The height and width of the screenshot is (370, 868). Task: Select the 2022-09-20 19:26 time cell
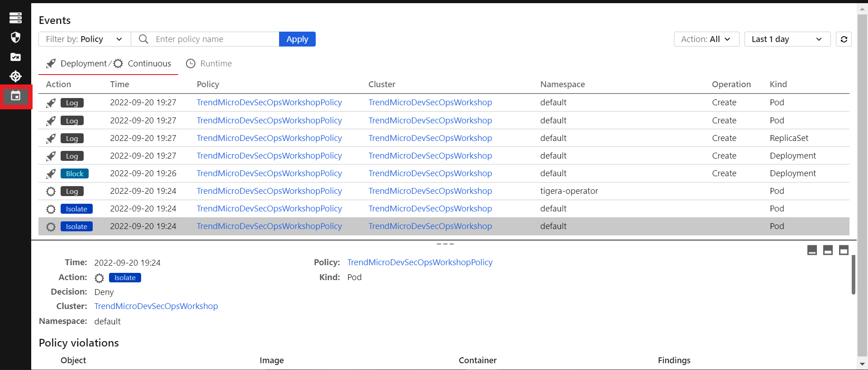tap(143, 173)
